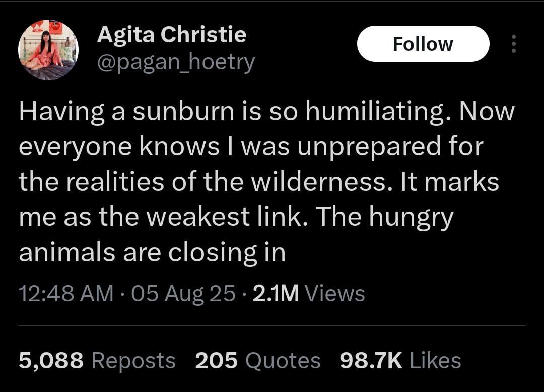Visit the @pagan_hoetry handle link
Image resolution: width=544 pixels, height=392 pixels.
176,63
